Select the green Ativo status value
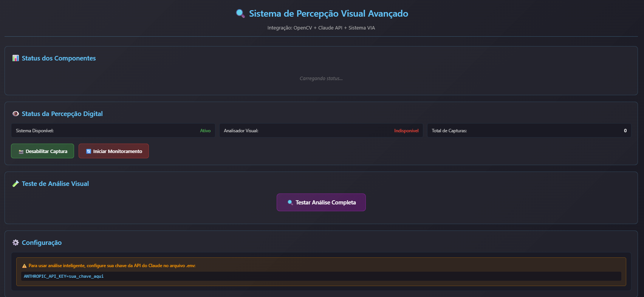Screen dimensions: 644x297 tap(205, 131)
